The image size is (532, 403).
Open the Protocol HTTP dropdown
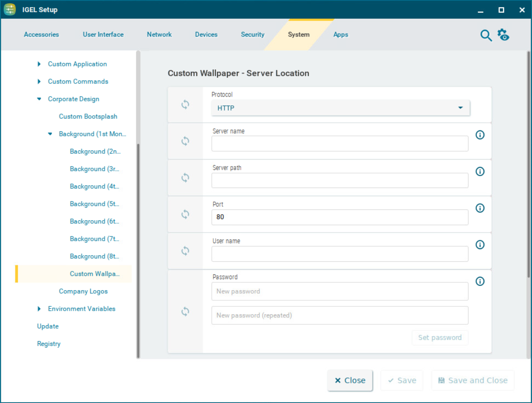pos(340,108)
